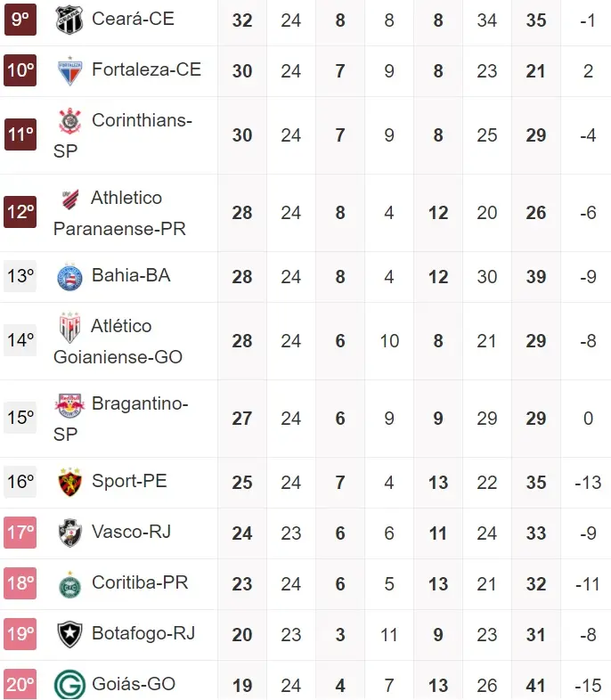
Task: Click the 20º relegation position badge
Action: tap(20, 685)
